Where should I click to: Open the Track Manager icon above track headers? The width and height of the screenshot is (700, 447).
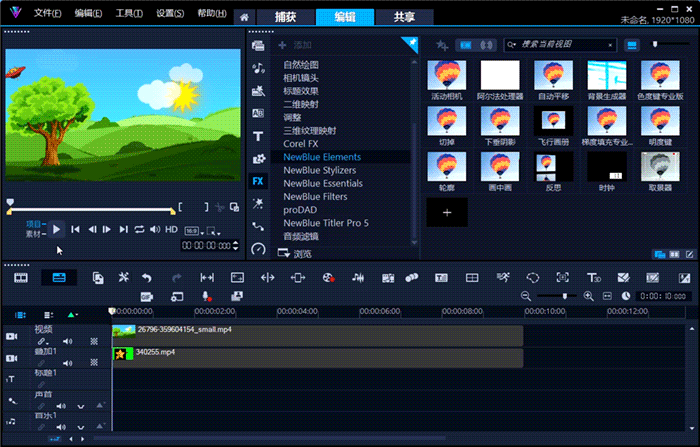click(x=49, y=315)
